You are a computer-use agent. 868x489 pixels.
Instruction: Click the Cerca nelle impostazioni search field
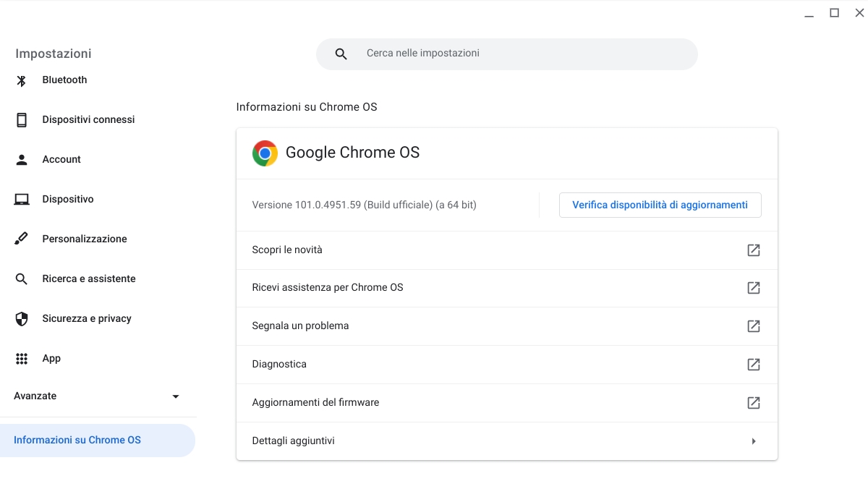click(506, 54)
